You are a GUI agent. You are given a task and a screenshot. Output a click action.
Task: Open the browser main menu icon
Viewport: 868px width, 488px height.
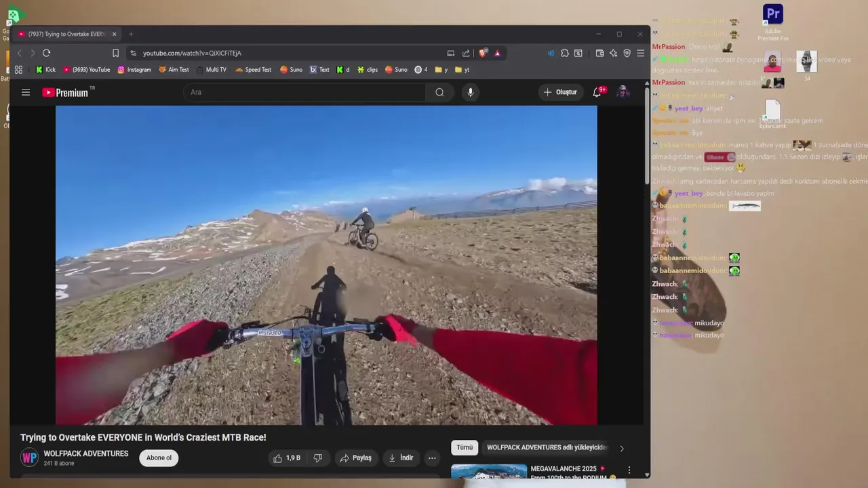coord(640,53)
